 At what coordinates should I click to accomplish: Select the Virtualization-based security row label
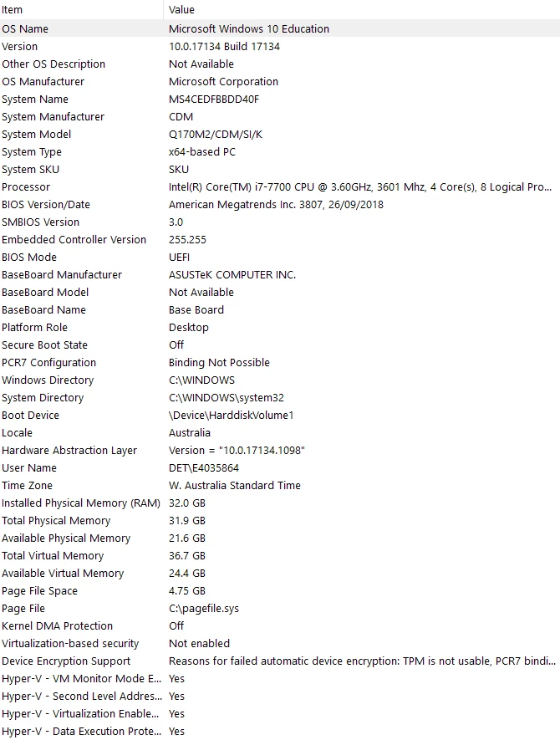(70, 643)
